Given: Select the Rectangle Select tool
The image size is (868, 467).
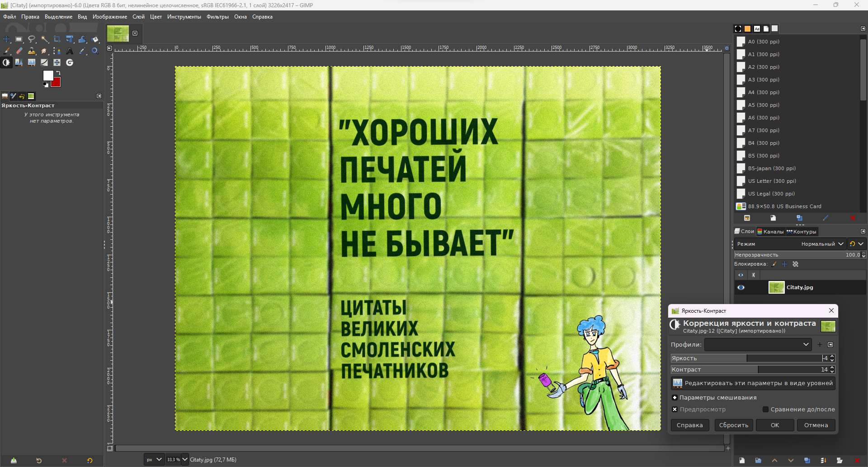Looking at the screenshot, I should pyautogui.click(x=19, y=39).
